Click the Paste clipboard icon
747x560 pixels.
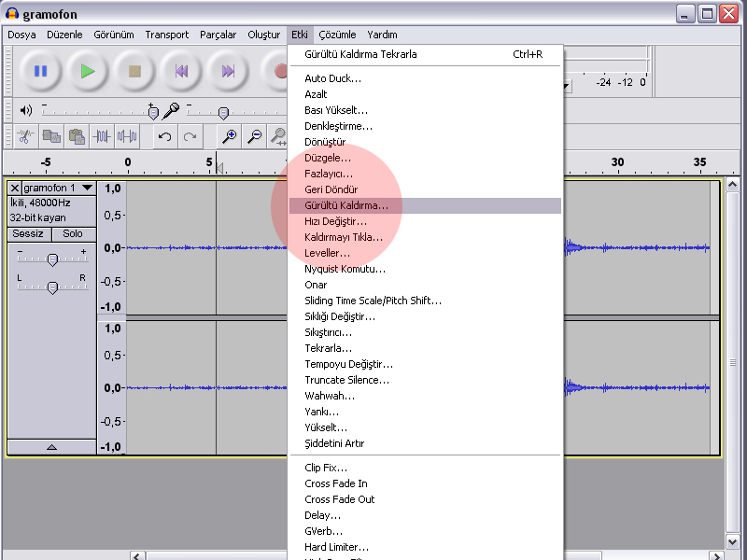[77, 136]
